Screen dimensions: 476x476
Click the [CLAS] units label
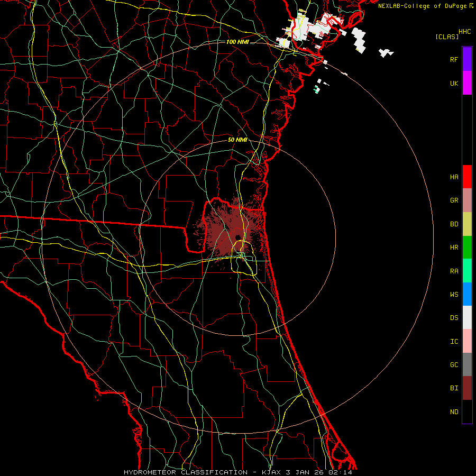coord(447,36)
